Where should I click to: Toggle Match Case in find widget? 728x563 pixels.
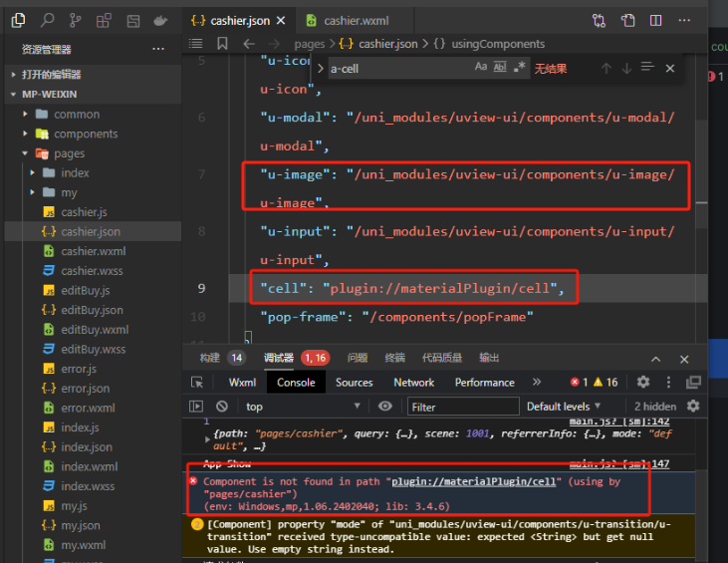pos(481,67)
